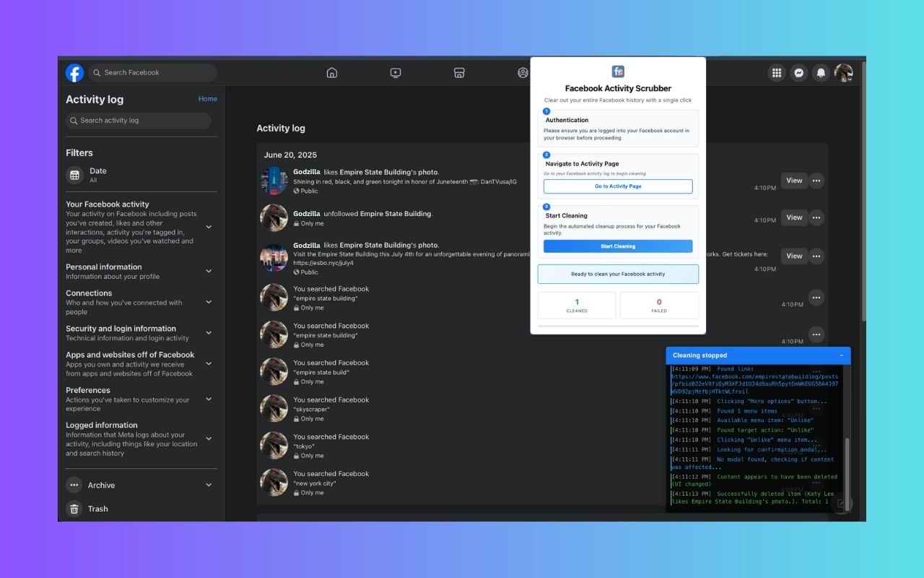This screenshot has height=578, width=924.
Task: Open the Groups icon in top bar
Action: (x=523, y=72)
